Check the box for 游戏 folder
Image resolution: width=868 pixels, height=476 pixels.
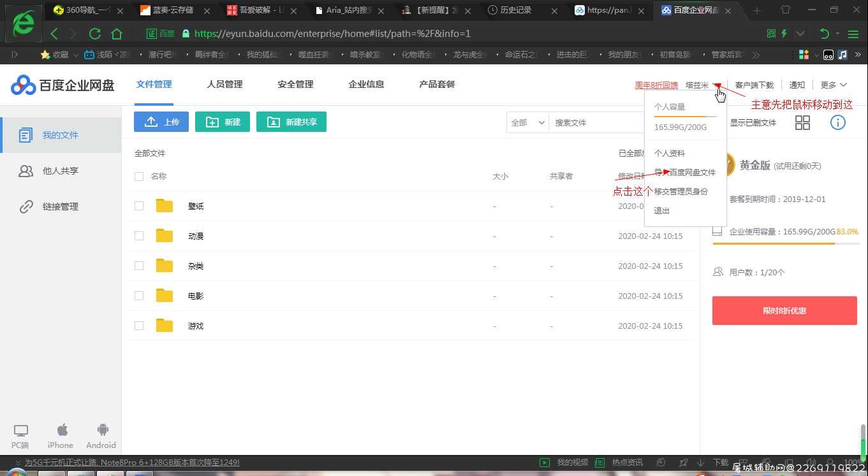coord(139,326)
